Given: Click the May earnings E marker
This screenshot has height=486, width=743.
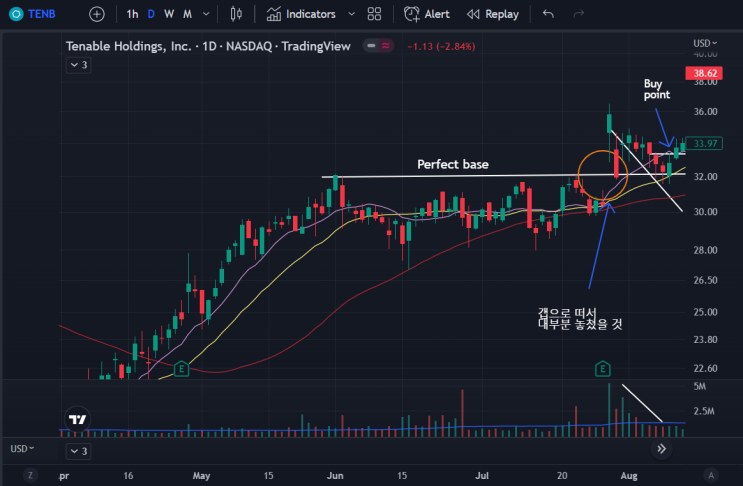Looking at the screenshot, I should pyautogui.click(x=181, y=369).
